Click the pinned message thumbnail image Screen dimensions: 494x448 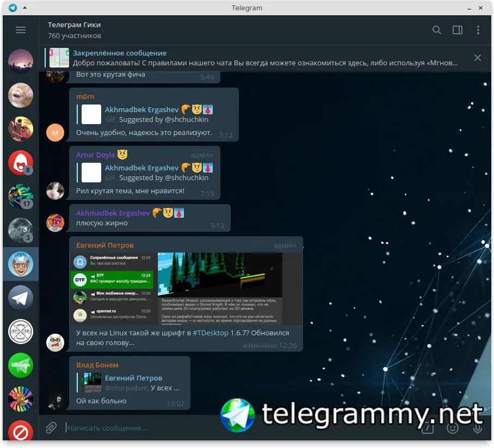coord(59,58)
